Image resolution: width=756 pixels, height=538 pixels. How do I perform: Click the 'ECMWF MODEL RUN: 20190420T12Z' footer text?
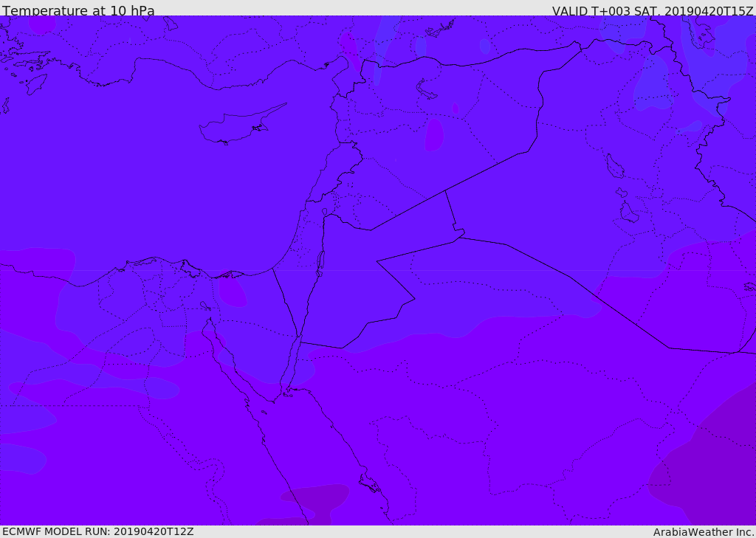[98, 531]
